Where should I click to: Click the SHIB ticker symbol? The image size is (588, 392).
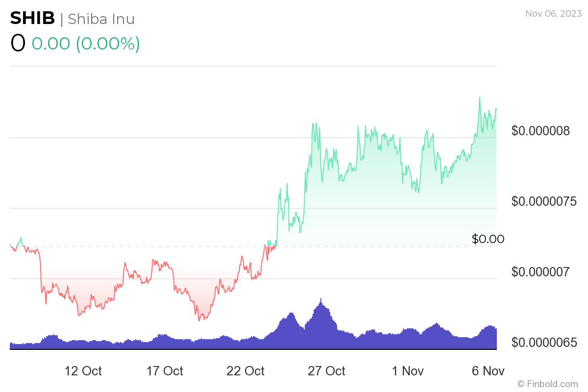click(x=32, y=19)
